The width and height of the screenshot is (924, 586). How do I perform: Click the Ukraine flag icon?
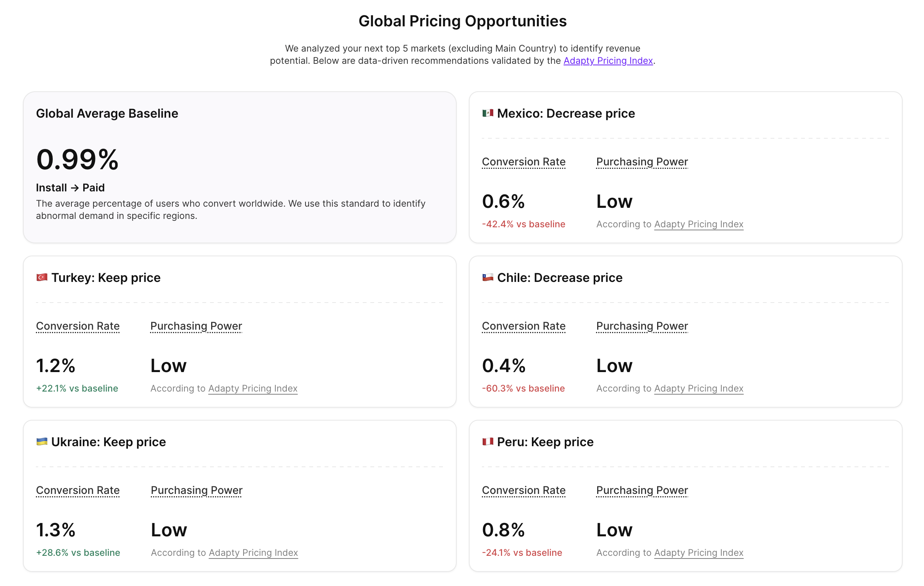[x=42, y=442]
